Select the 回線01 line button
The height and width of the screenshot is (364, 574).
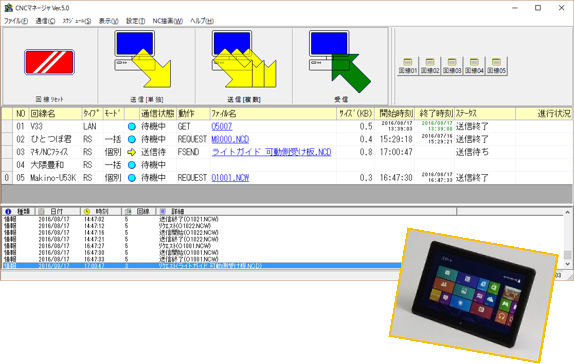point(408,66)
